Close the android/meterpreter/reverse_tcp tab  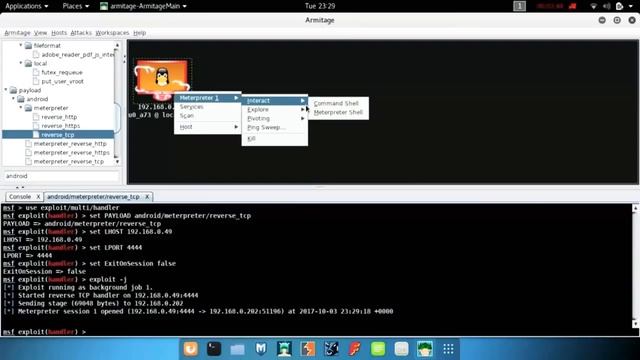[147, 197]
